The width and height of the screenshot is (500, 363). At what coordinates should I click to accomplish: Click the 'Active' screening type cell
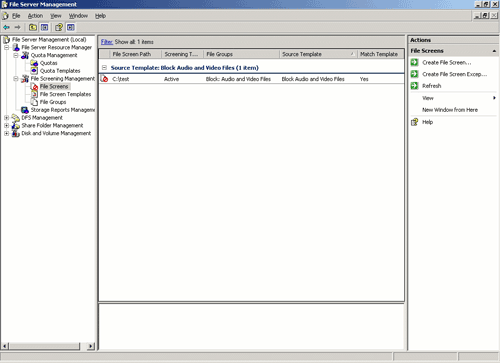171,79
